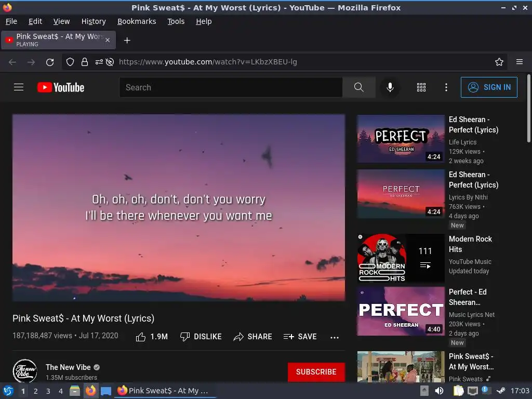Save video to playlist with SAVE

pyautogui.click(x=300, y=337)
